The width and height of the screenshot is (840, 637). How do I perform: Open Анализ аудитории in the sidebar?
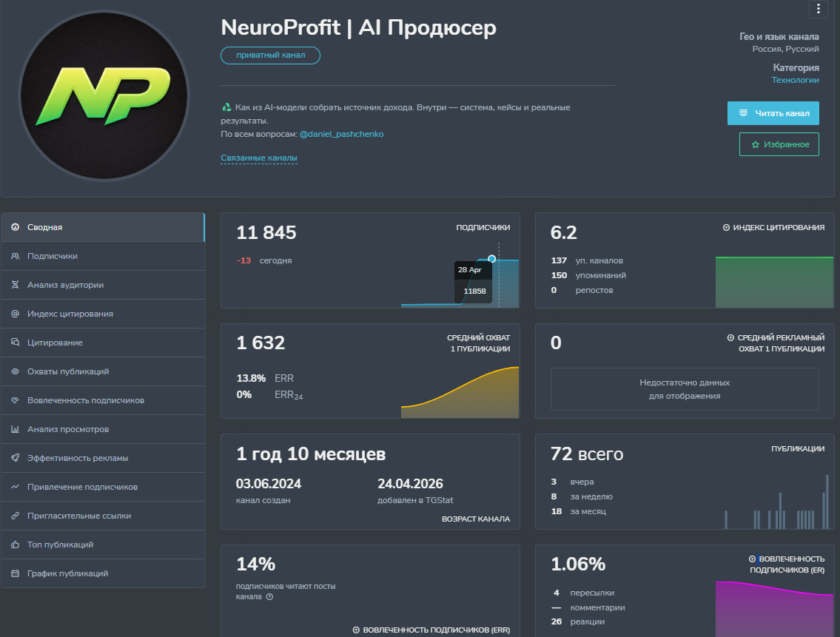pos(103,285)
